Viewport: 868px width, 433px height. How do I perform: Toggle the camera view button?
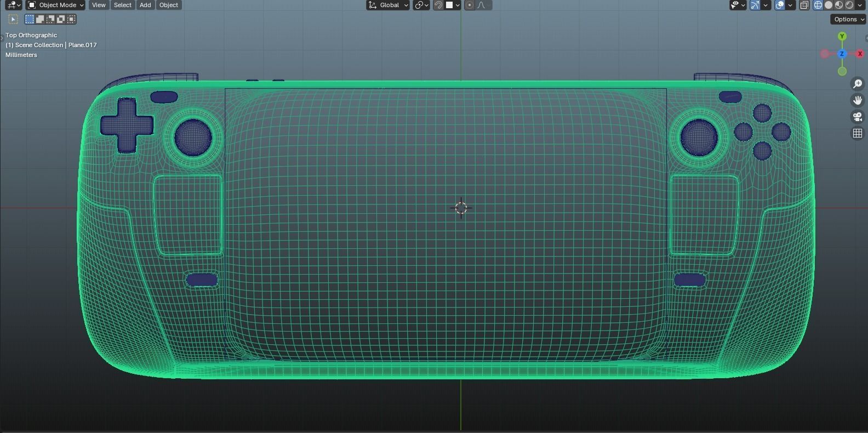[858, 117]
